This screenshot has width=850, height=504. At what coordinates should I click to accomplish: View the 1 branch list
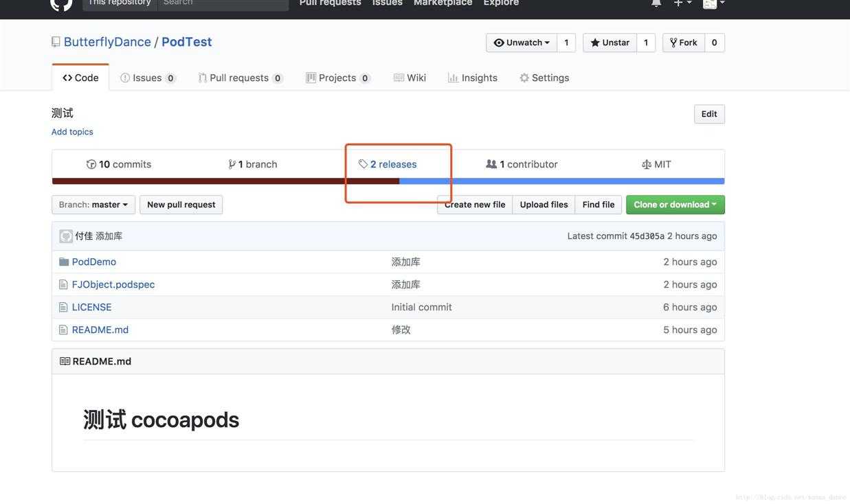[253, 164]
